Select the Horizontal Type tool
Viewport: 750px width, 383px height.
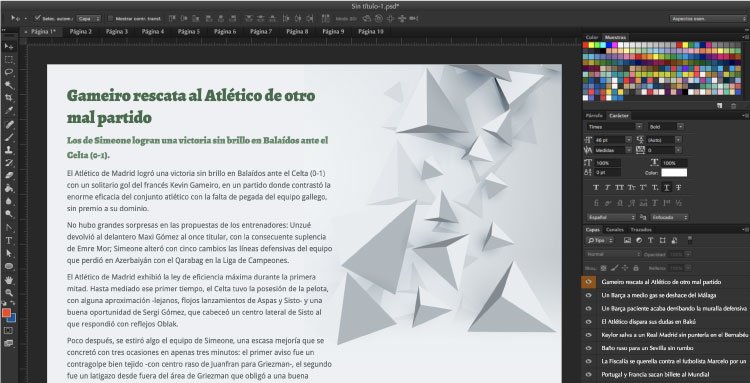[9, 240]
